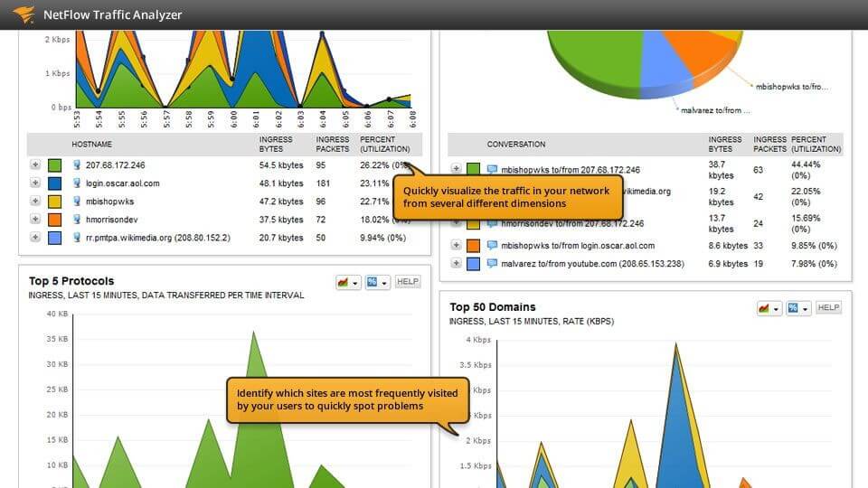Screen dimensions: 868x488
Task: Click PERCENT (UTILIZATION) header in conversation table
Action: (x=816, y=144)
